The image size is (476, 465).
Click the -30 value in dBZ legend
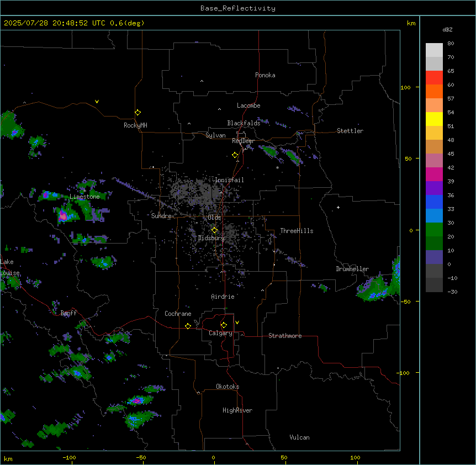pyautogui.click(x=452, y=292)
